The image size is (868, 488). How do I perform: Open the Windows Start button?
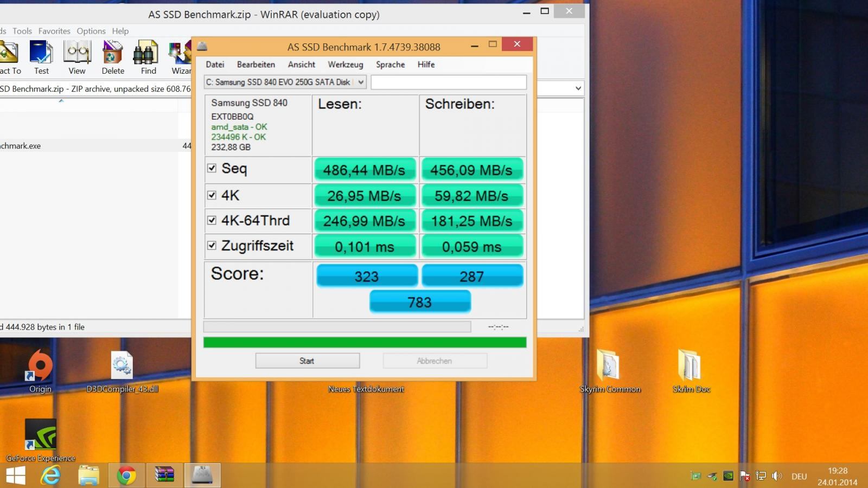pyautogui.click(x=15, y=476)
